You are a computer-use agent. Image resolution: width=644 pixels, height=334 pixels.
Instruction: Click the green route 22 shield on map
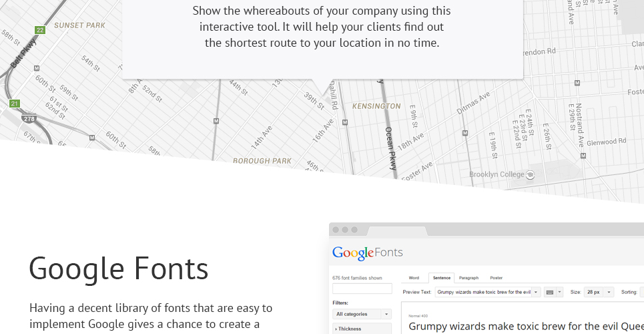pos(40,30)
